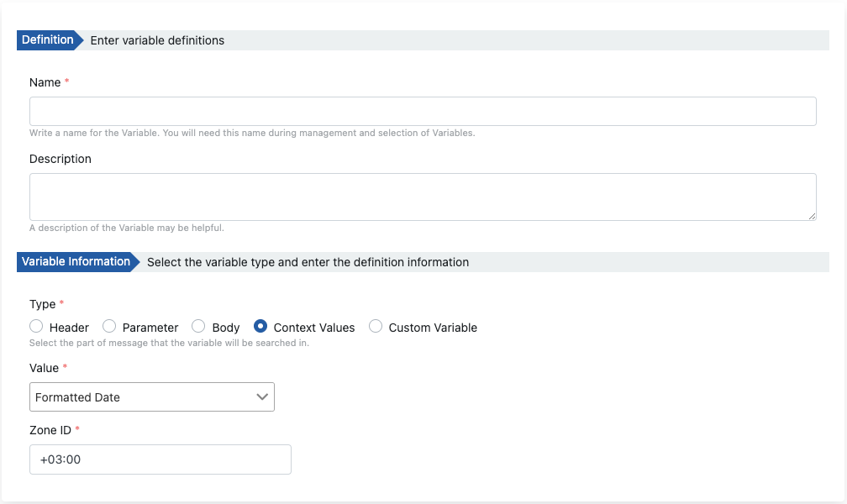Click the Zone ID field showing +03:00
The height and width of the screenshot is (504, 847).
pos(160,459)
